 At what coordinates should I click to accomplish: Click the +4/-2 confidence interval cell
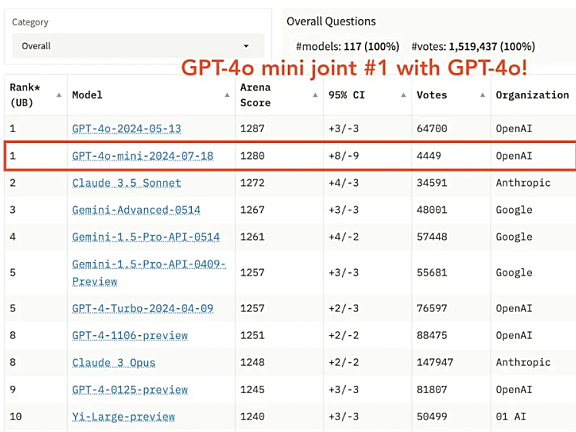pyautogui.click(x=343, y=237)
